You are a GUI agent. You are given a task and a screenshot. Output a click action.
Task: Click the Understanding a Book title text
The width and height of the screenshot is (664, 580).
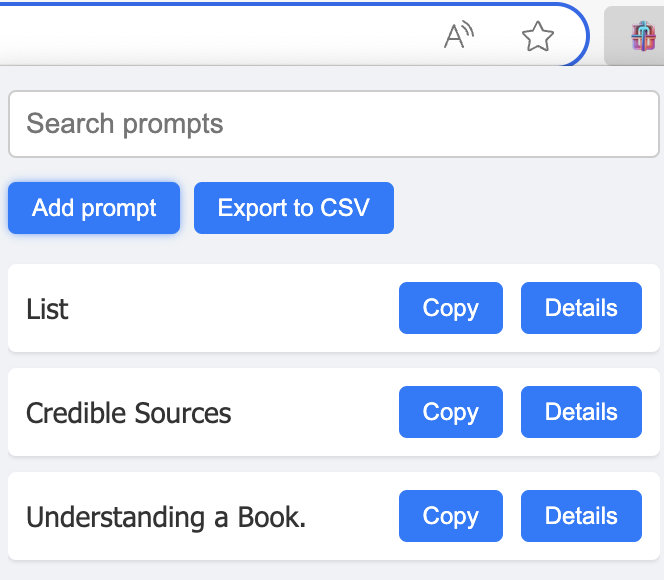pyautogui.click(x=165, y=517)
